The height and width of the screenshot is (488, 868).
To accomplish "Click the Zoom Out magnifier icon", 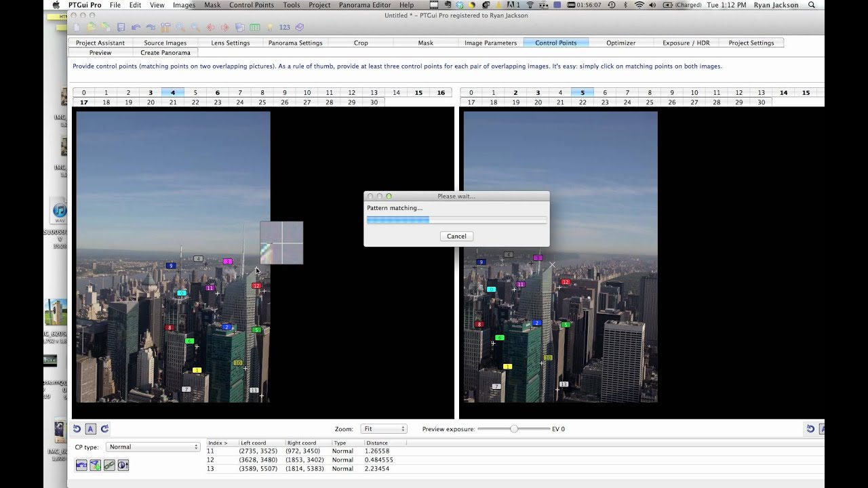I will click(x=195, y=27).
